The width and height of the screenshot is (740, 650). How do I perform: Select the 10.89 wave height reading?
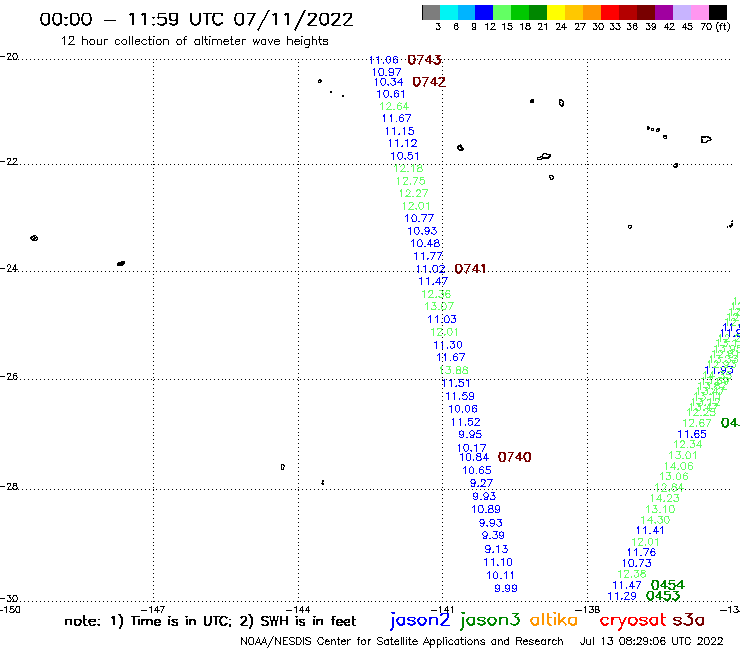point(486,509)
